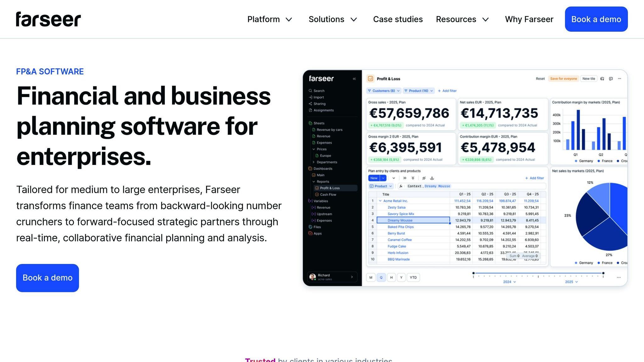Click the Cash Flow dashboard icon in the sidebar
This screenshot has width=644, height=362.
pos(317,195)
